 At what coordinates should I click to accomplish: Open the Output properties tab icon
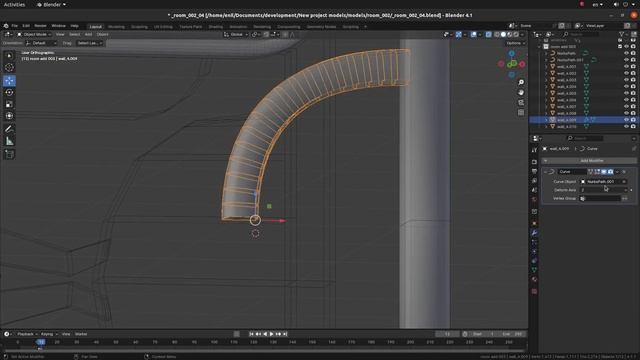[534, 171]
